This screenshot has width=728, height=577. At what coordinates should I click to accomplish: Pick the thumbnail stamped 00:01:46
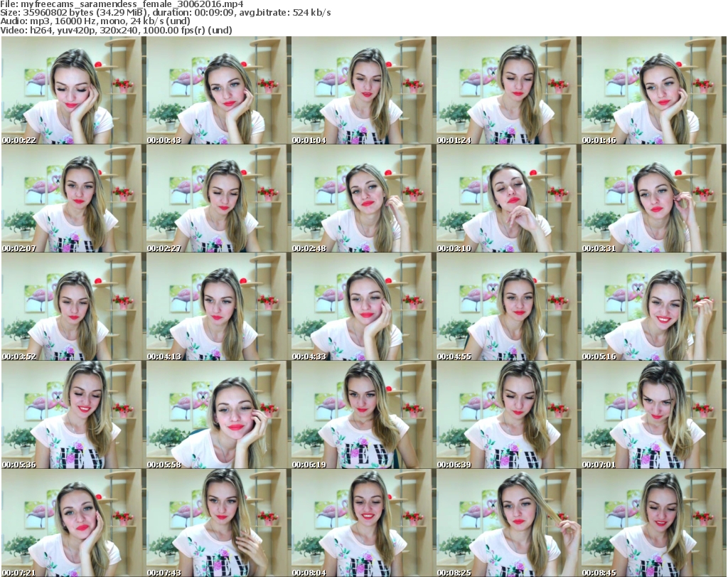click(x=654, y=90)
